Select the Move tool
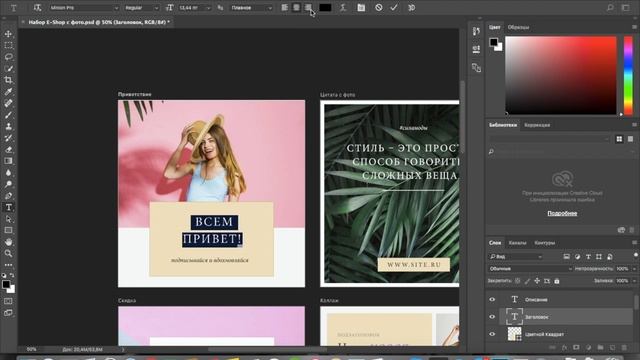640x360 pixels. click(8, 34)
